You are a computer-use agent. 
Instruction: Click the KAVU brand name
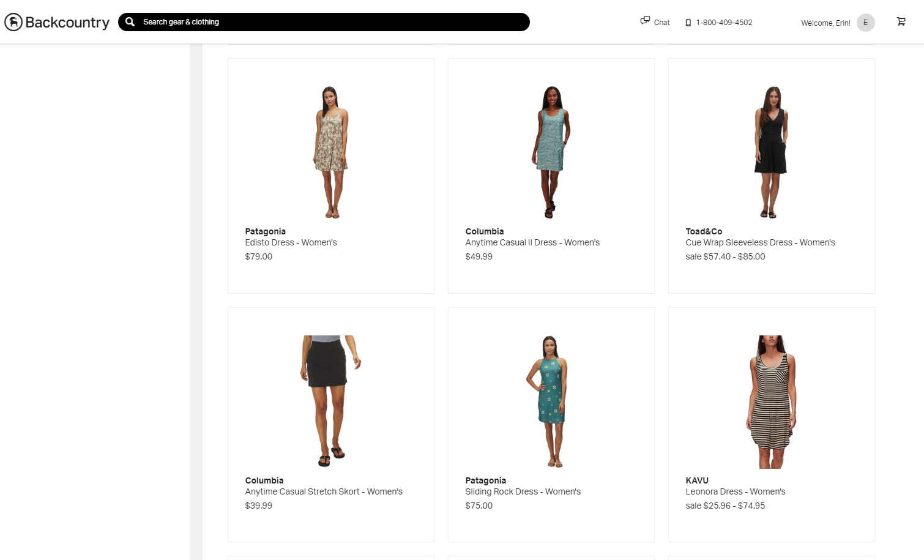697,480
